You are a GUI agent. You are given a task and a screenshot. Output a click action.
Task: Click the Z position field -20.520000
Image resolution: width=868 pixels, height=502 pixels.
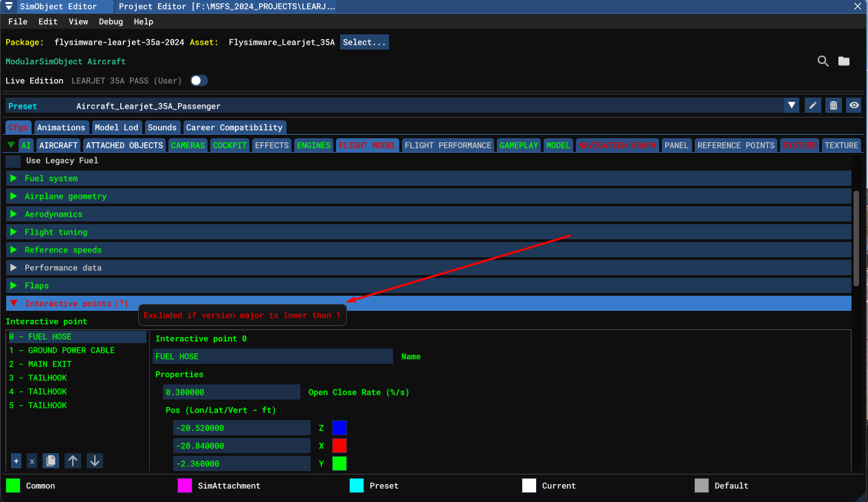[242, 428]
